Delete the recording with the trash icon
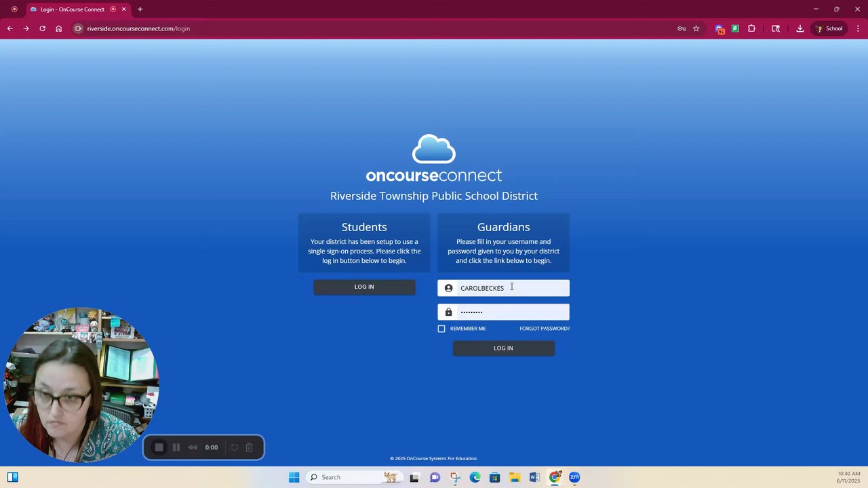Image resolution: width=868 pixels, height=488 pixels. tap(249, 447)
